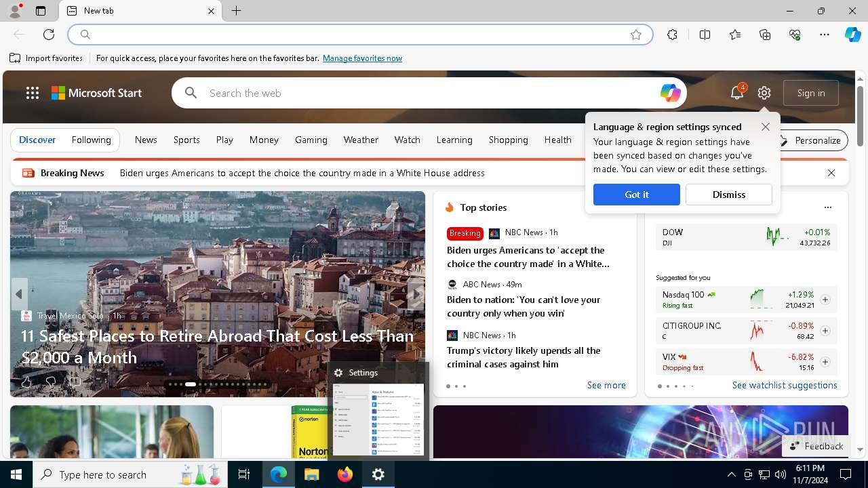The width and height of the screenshot is (868, 488).
Task: Open the Gaming category
Action: (x=311, y=140)
